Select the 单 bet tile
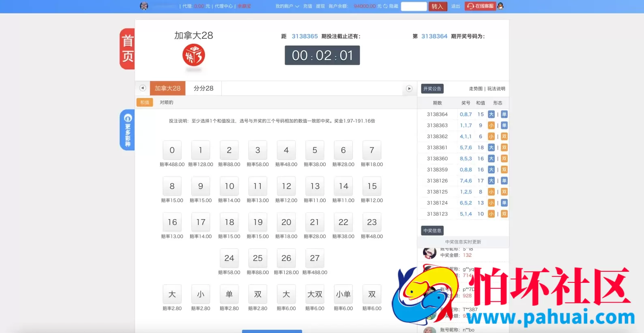644x333 pixels. point(229,295)
